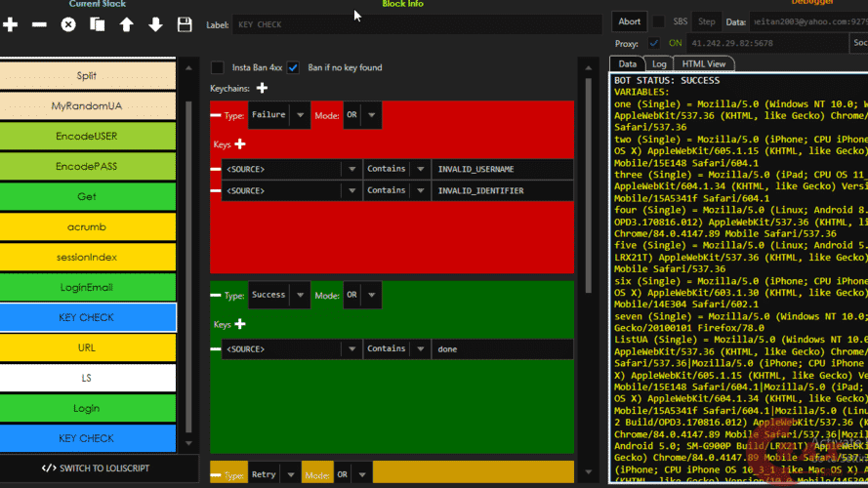Open the HTML View tab
Viewport: 868px width, 488px height.
703,63
